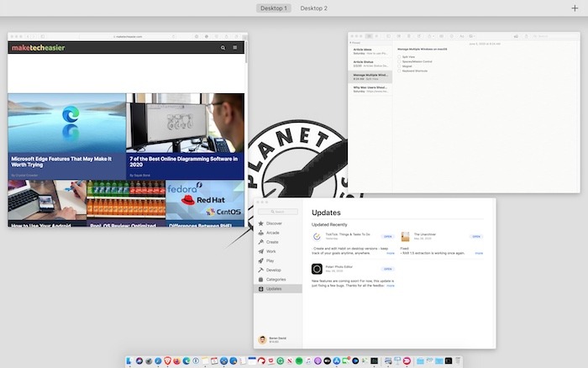Open Spotify from the Dock
The height and width of the screenshot is (368, 588).
[299, 361]
